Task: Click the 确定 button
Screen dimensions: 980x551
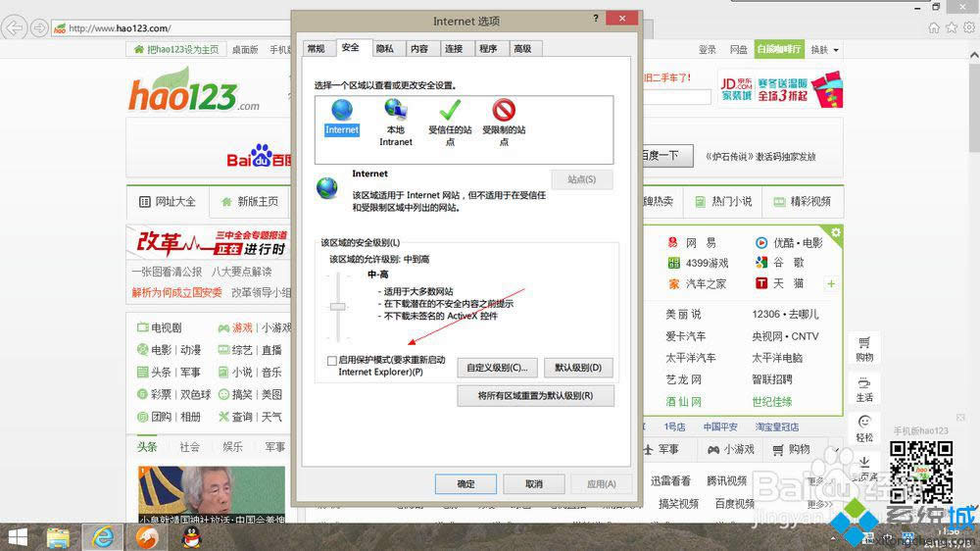Action: click(x=465, y=484)
